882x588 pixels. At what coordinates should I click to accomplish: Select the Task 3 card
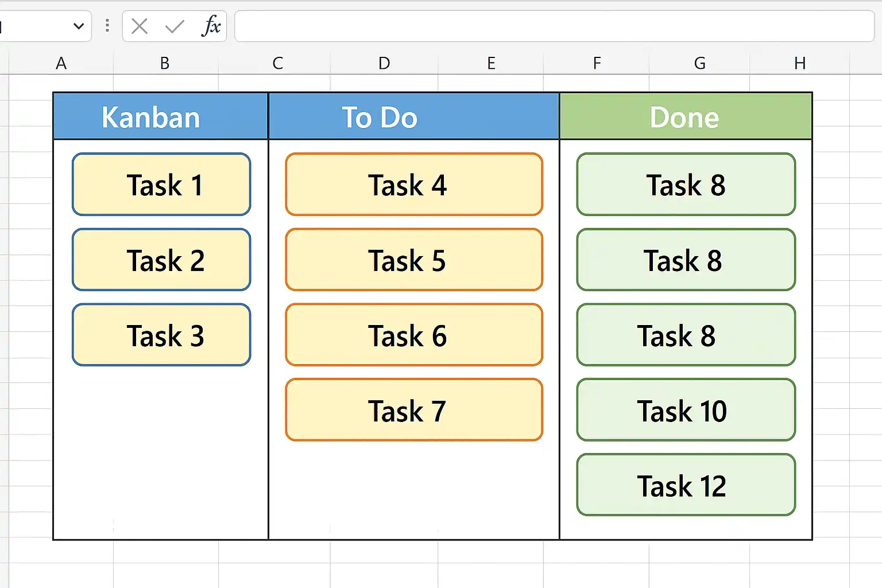pos(161,335)
